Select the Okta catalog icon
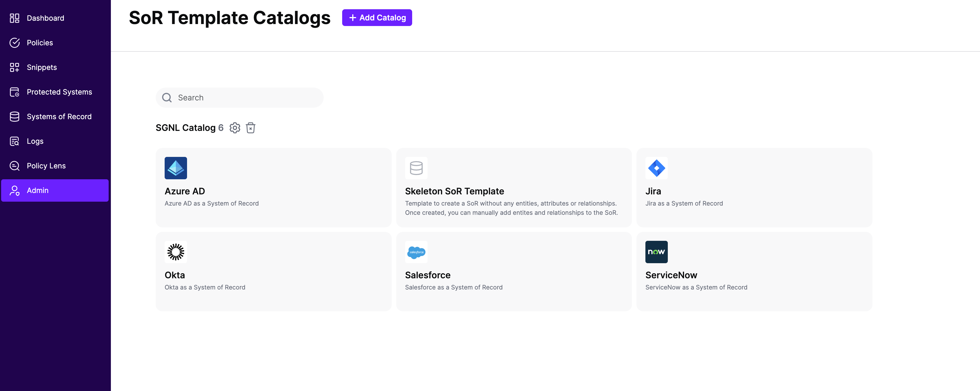Screen dimensions: 980x391 [x=176, y=252]
